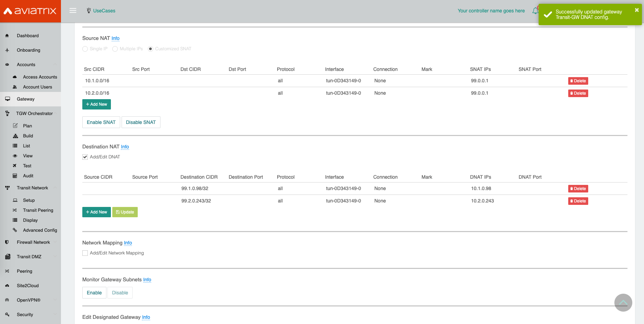Image resolution: width=644 pixels, height=324 pixels.
Task: Click Update button under Destination NAT
Action: pyautogui.click(x=125, y=212)
